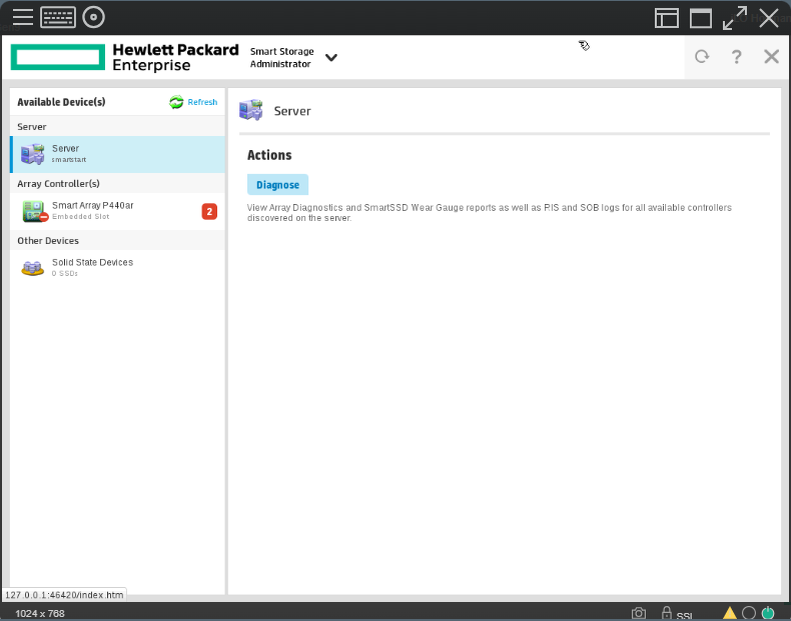The image size is (791, 621).
Task: Click the Server icon in the main panel header
Action: pos(251,110)
